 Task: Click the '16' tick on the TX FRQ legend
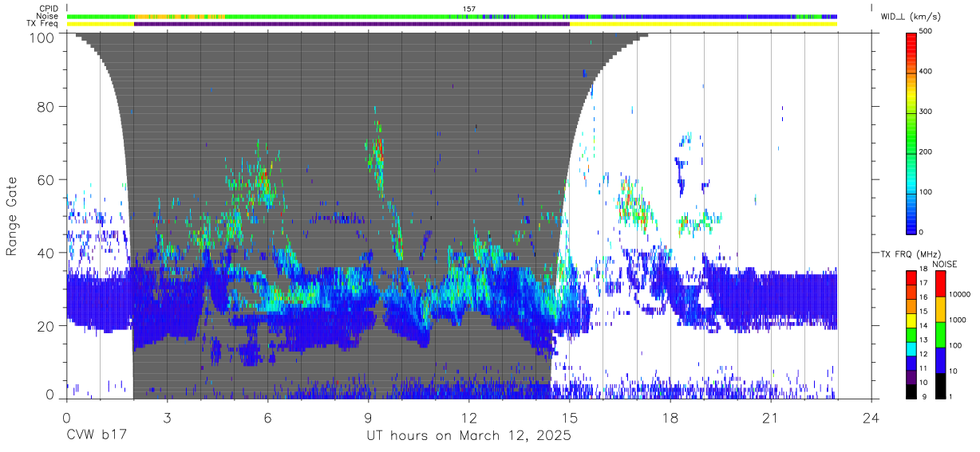pyautogui.click(x=923, y=297)
